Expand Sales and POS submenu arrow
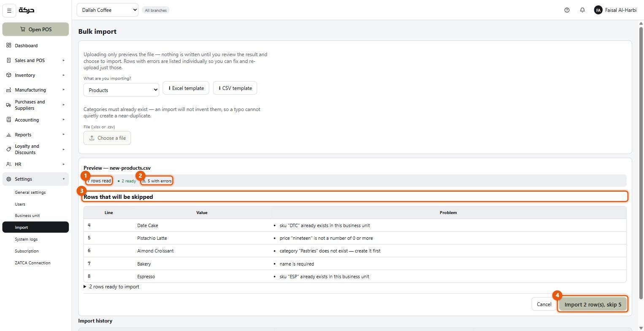This screenshot has width=644, height=331. (64, 60)
